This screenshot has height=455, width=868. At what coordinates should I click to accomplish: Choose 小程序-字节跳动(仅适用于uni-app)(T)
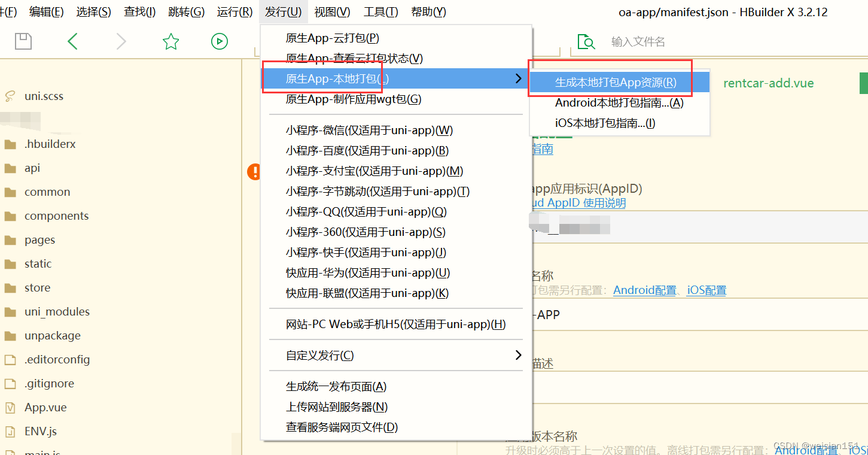pos(396,192)
